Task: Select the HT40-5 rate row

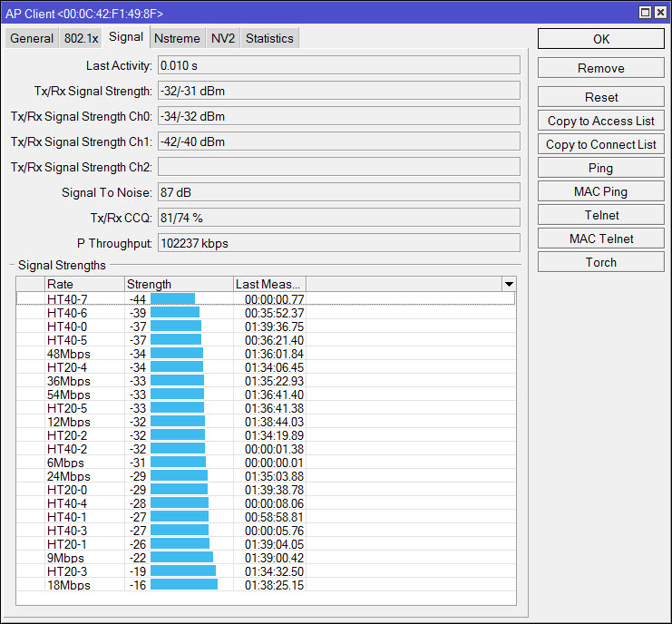Action: pyautogui.click(x=266, y=340)
